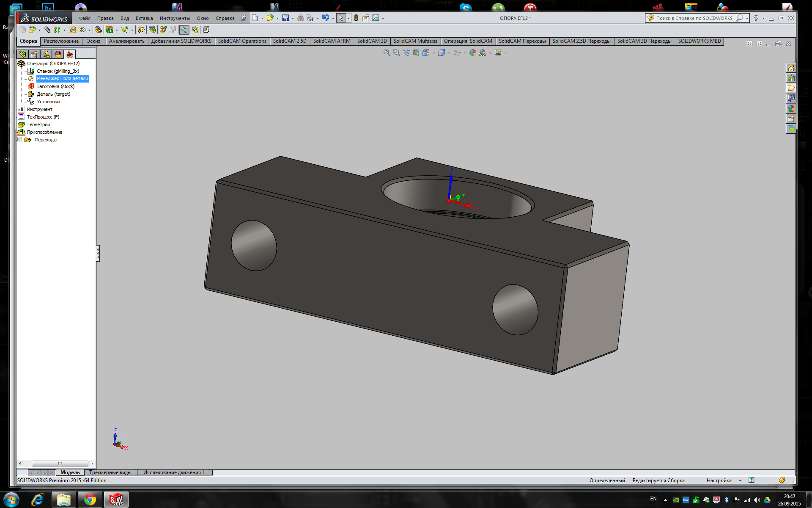Screen dimensions: 812x508
Task: Select the Станок (gMilling_3x) tree item
Action: tap(58, 71)
